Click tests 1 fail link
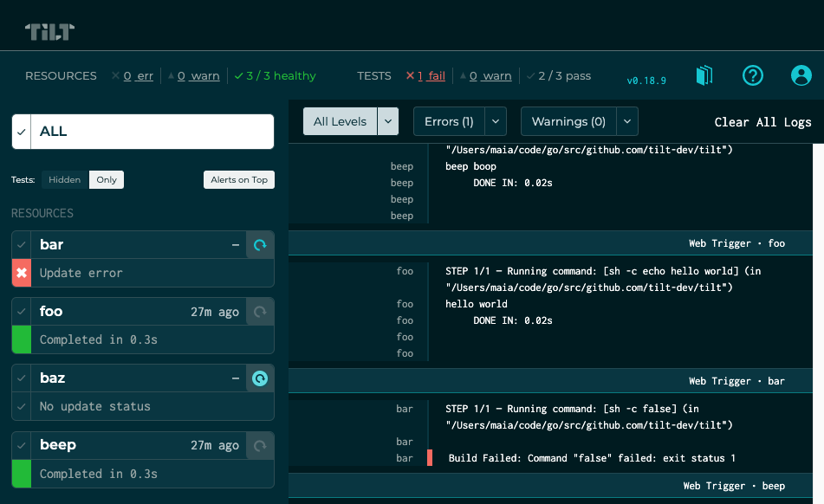 (x=431, y=76)
